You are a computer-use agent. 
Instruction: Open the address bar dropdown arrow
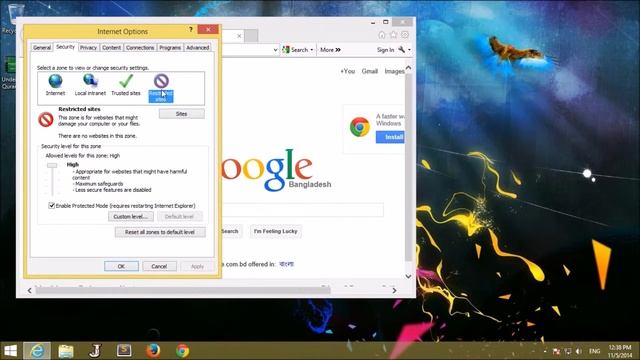276,50
